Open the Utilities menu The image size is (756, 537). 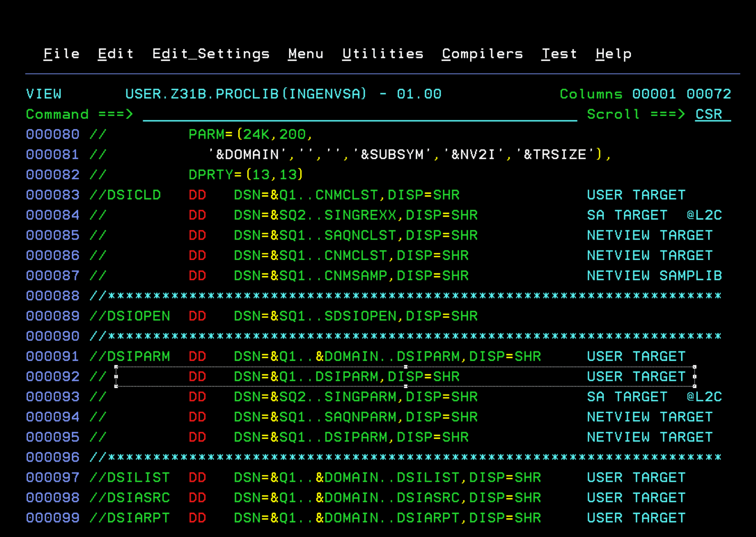coord(383,54)
